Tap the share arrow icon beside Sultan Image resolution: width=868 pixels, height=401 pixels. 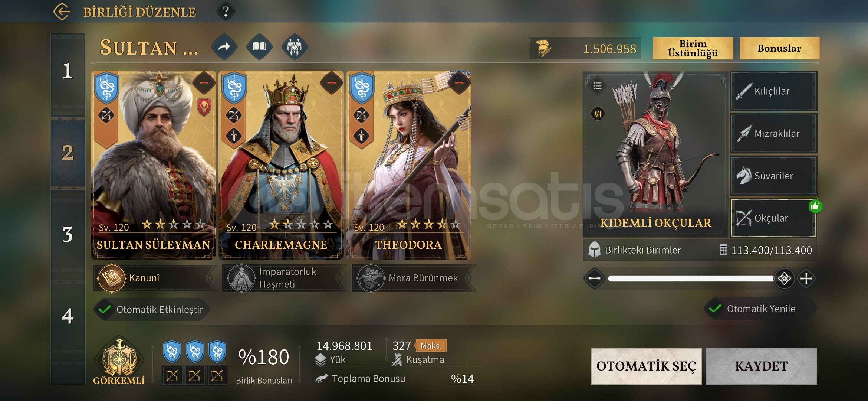[224, 47]
